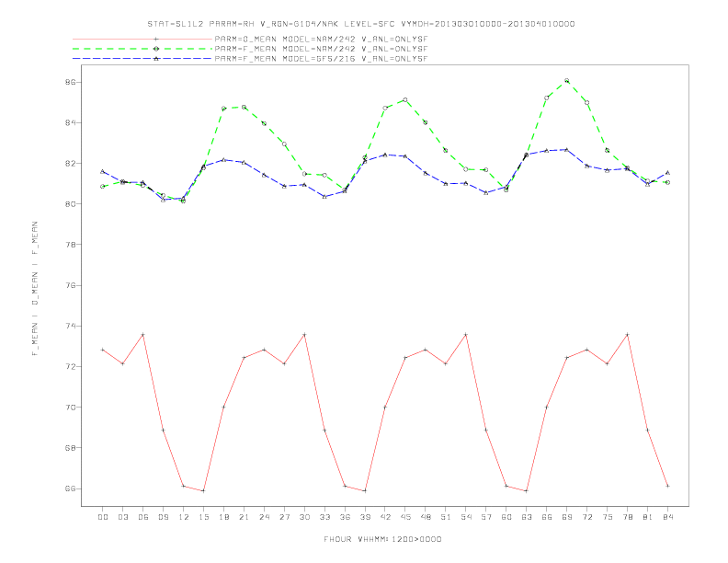Click the y-axis tick label 74
The image size is (728, 563).
pos(70,326)
